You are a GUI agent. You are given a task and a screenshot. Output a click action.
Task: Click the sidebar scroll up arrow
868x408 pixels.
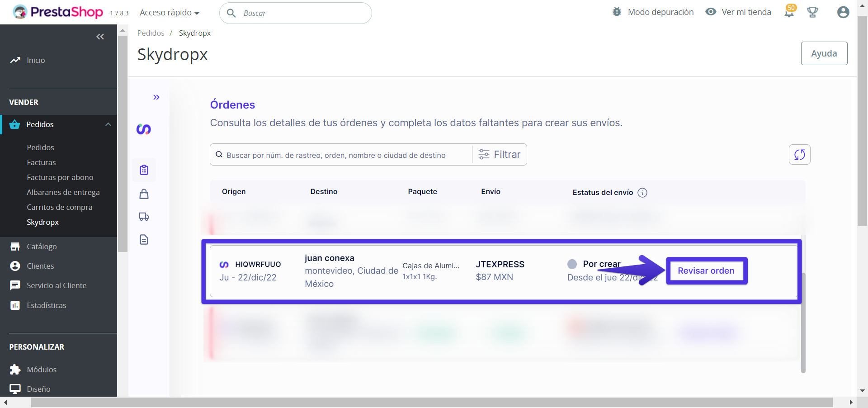pos(123,30)
